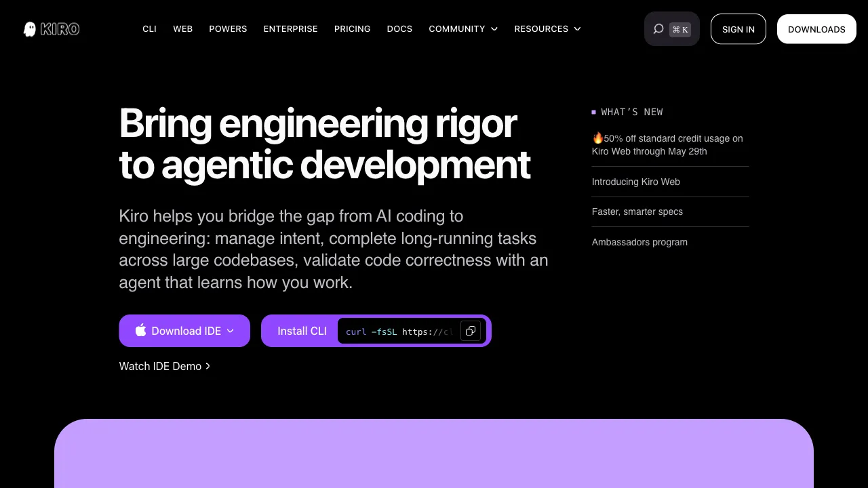Open the CLI nav item
The image size is (868, 488).
(149, 29)
